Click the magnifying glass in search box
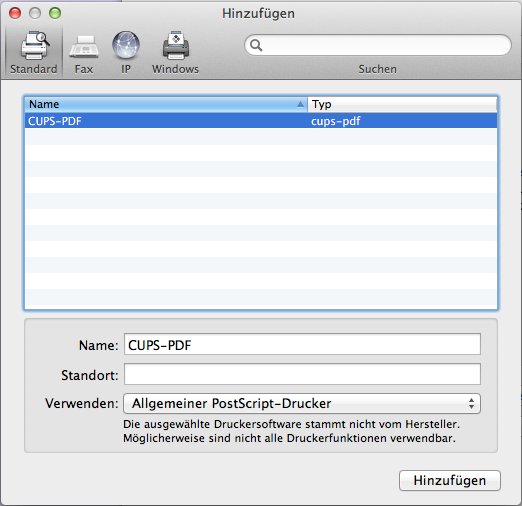522x506 pixels. [256, 45]
